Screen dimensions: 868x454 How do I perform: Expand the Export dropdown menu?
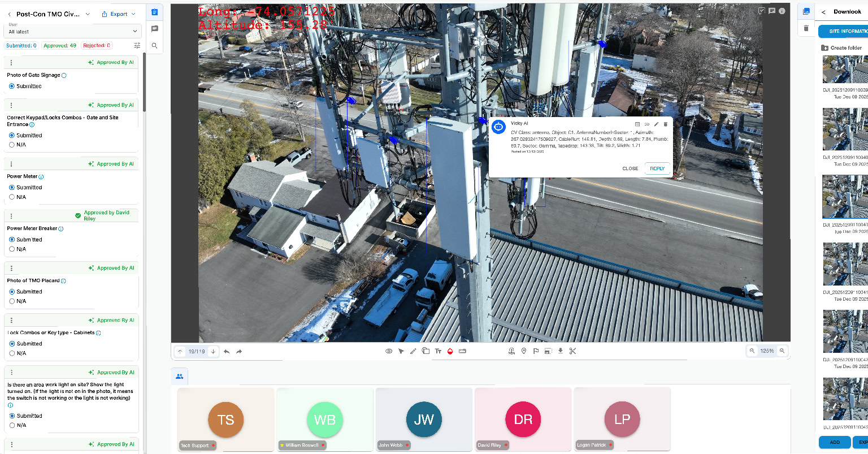point(119,14)
